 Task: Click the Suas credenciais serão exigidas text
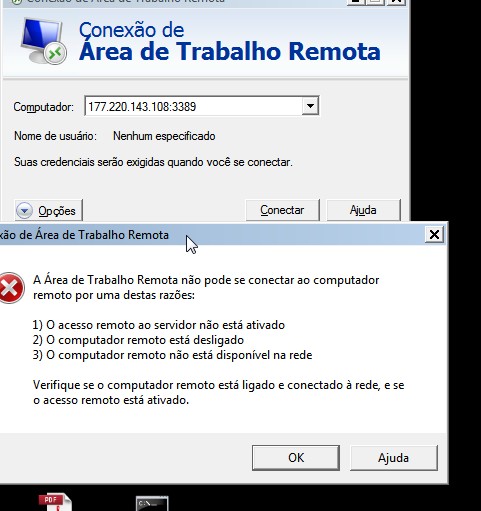153,162
